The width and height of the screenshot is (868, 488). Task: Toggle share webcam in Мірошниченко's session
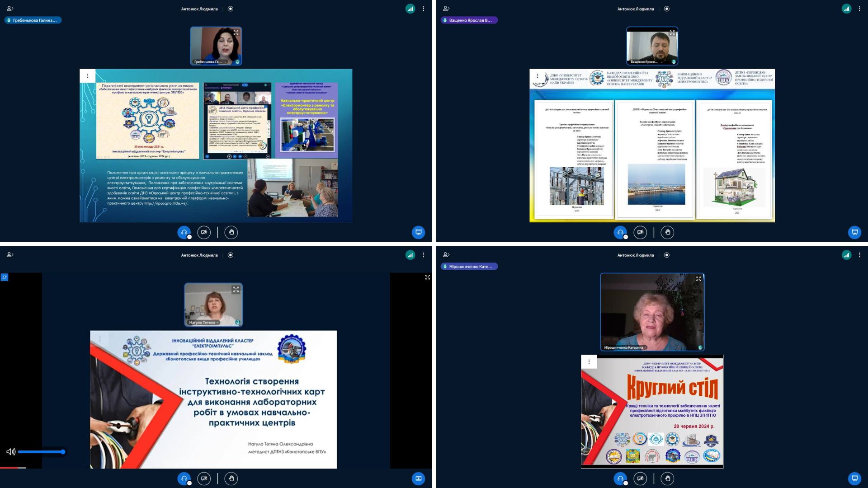click(640, 479)
